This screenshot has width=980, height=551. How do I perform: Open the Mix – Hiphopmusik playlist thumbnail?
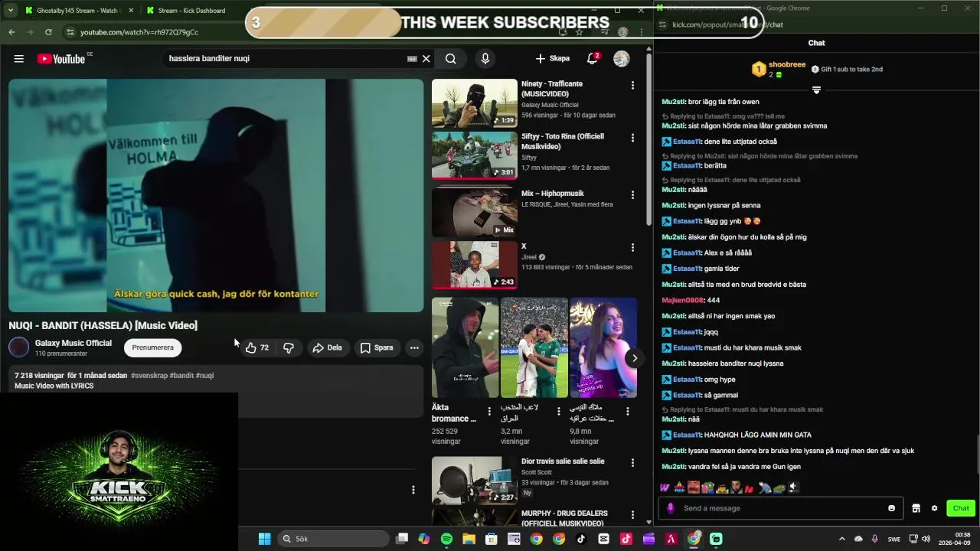475,212
